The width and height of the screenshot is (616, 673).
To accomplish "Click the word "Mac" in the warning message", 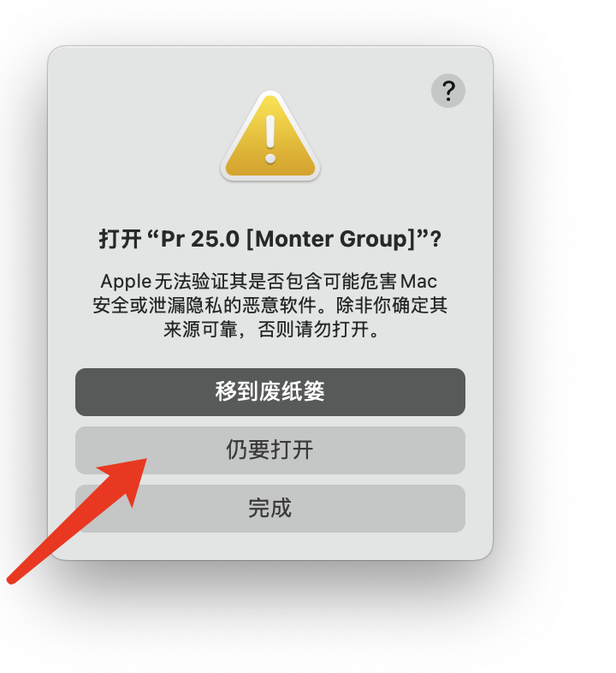I will pos(418,282).
